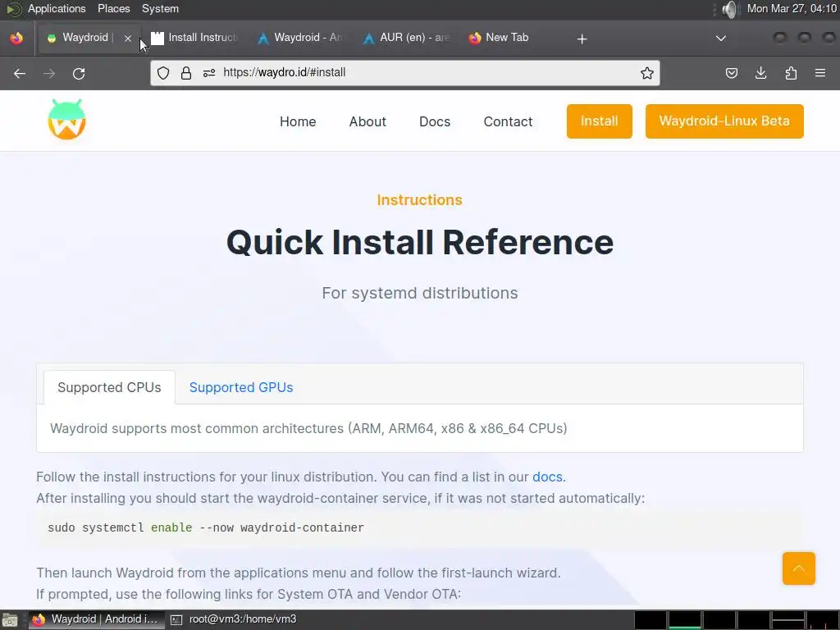This screenshot has width=840, height=630.
Task: View site security padlock info
Action: (x=186, y=73)
